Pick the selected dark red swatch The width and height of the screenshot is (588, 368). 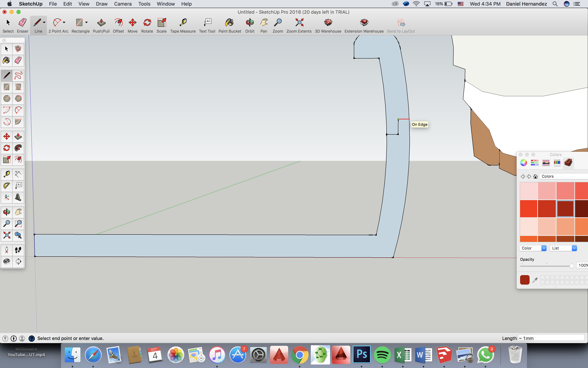coord(565,209)
